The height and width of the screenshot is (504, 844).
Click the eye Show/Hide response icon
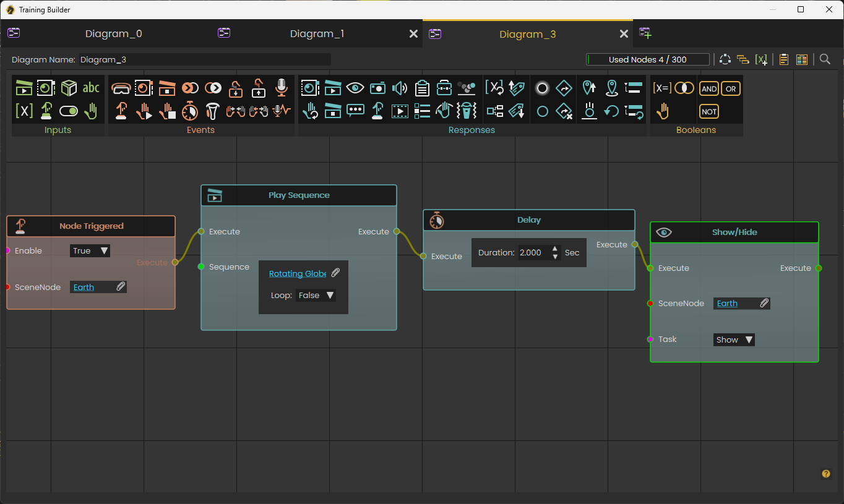(355, 88)
